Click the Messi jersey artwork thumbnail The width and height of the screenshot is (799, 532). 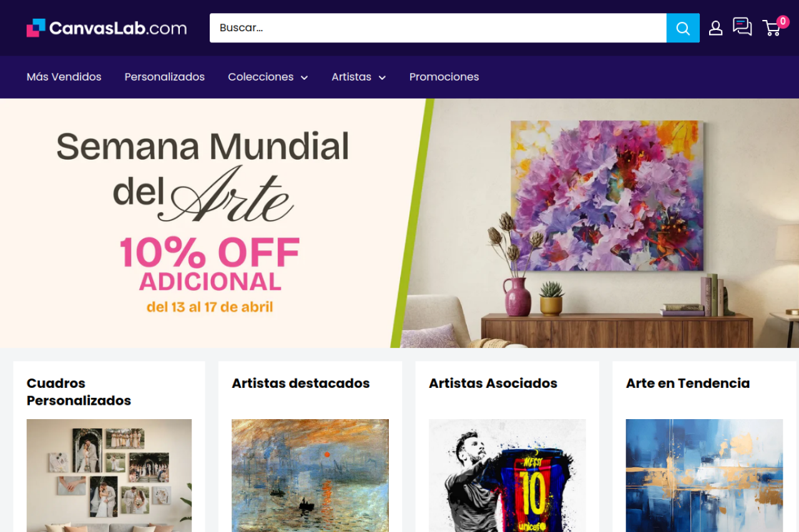[x=507, y=475]
